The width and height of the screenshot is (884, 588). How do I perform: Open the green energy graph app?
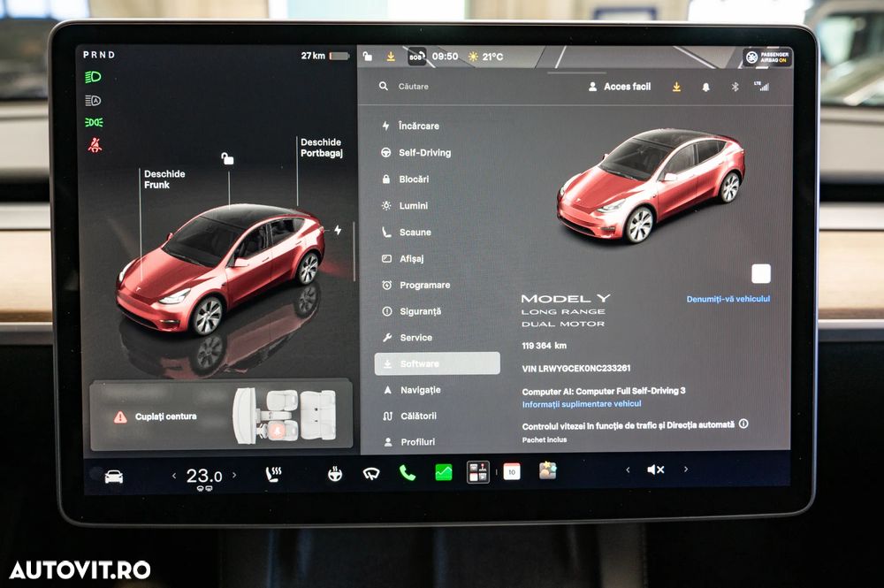444,472
